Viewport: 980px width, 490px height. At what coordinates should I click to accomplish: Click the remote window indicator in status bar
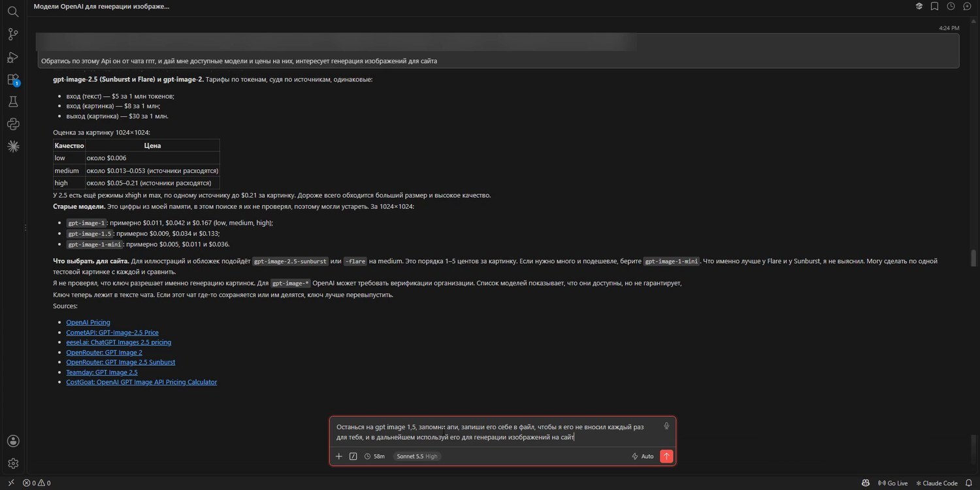11,483
